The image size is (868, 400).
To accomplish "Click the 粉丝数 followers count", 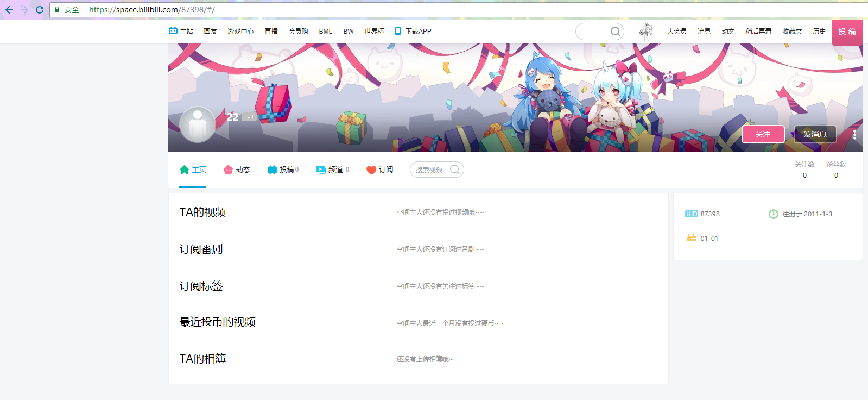I will (836, 170).
